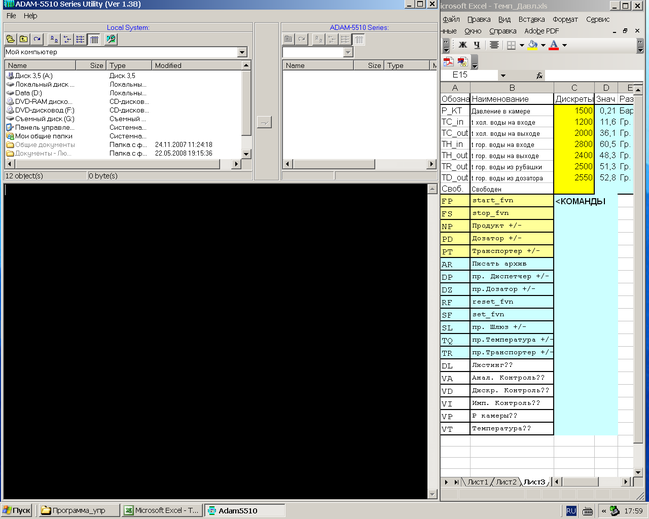Click the bold (Ж) formatting icon in Excel
Screen dimensions: 649x519
[463, 45]
